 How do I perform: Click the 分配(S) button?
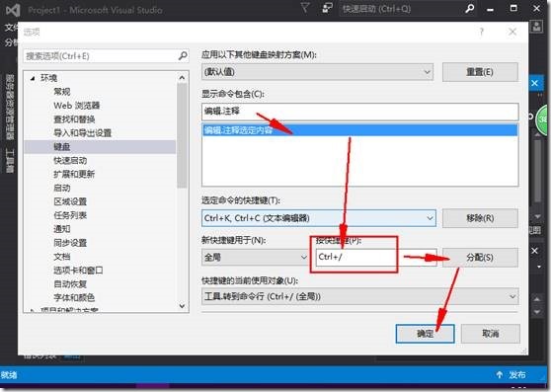480,258
